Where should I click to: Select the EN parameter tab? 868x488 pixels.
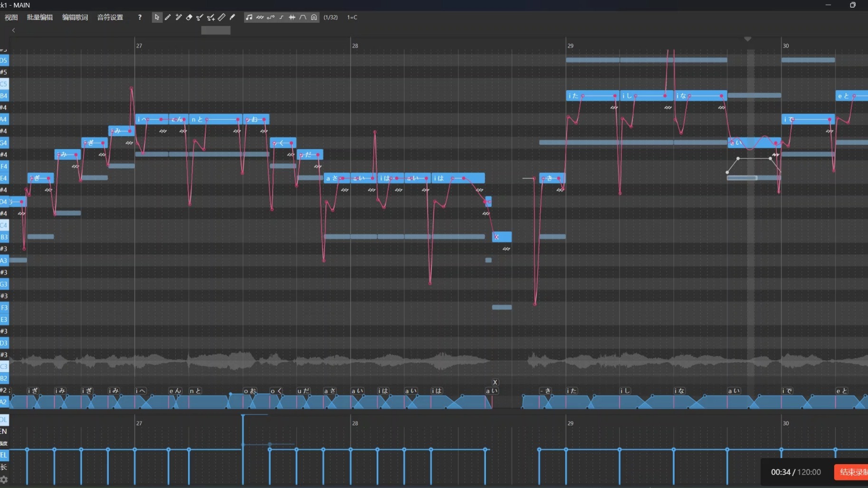coord(4,431)
